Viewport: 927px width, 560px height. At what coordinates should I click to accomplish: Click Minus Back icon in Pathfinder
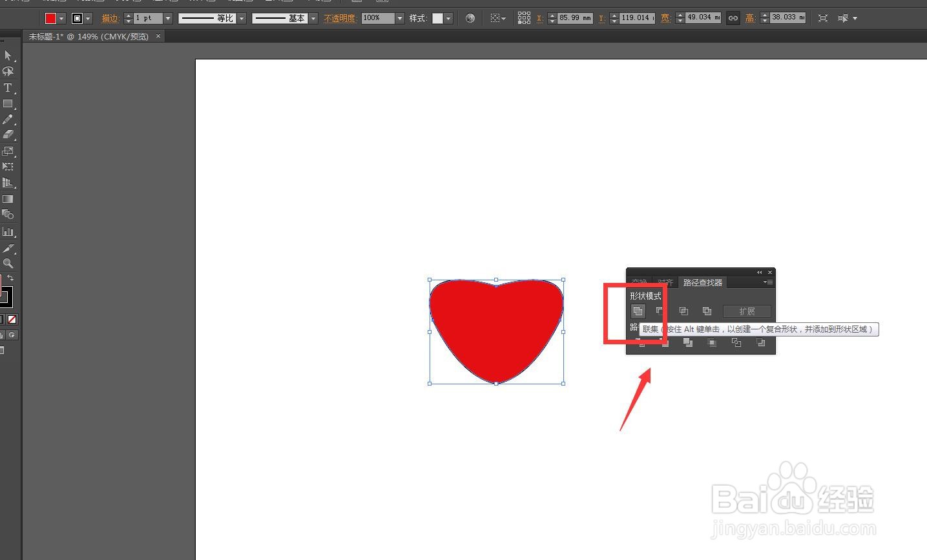click(x=761, y=343)
